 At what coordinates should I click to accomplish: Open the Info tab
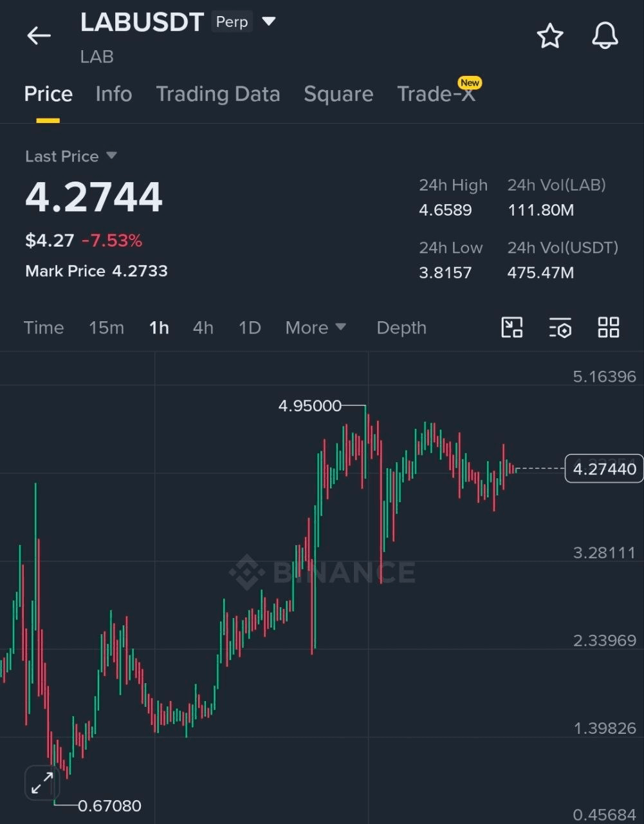114,94
